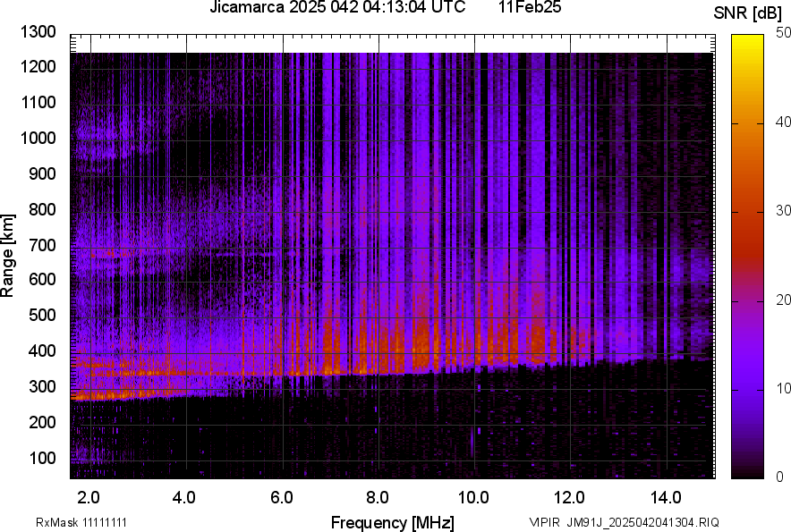Click the 10.0 tick on the frequency axis
Viewport: 791px width, 532px height.
[473, 497]
